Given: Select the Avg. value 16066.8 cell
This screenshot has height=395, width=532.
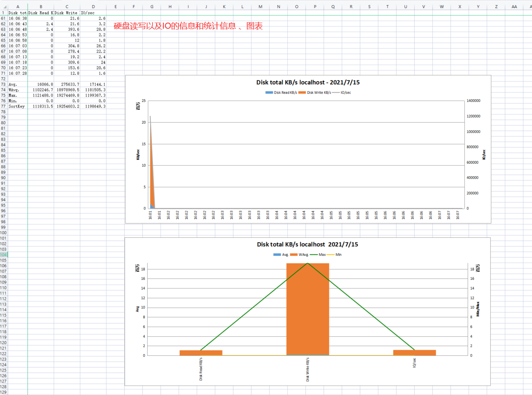Looking at the screenshot, I should pyautogui.click(x=41, y=84).
